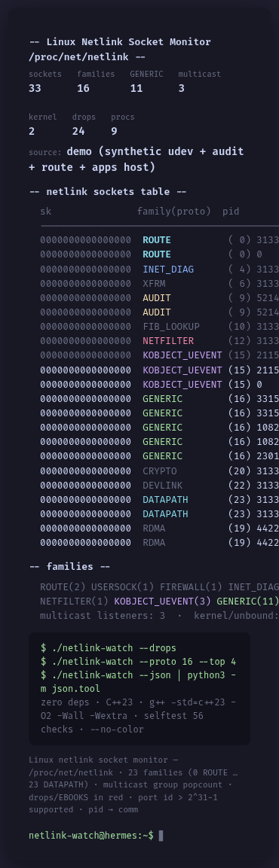Viewport: 279px width, 868px height.
Task: Click the block cursor after the prompt
Action: 161,836
